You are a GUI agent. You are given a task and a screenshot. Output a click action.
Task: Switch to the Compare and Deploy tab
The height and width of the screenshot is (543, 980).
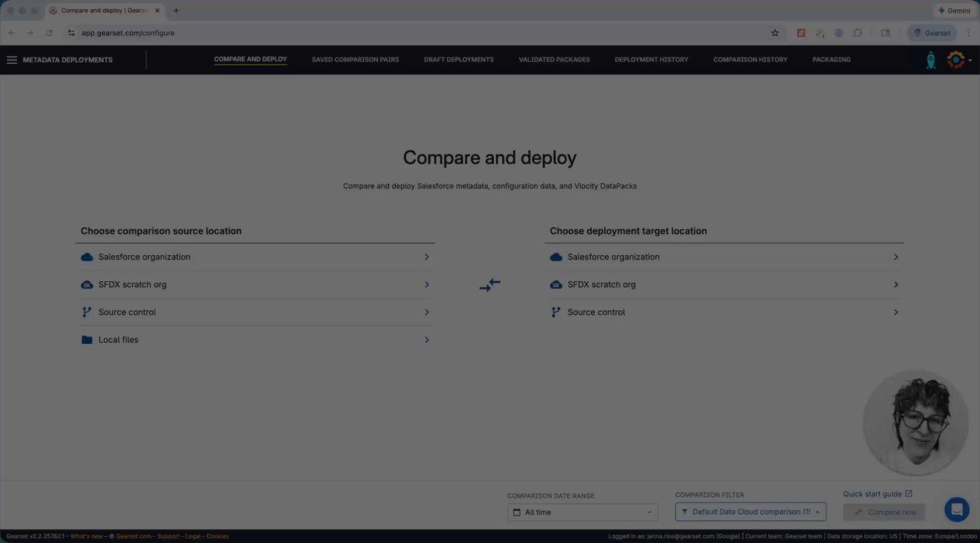250,60
